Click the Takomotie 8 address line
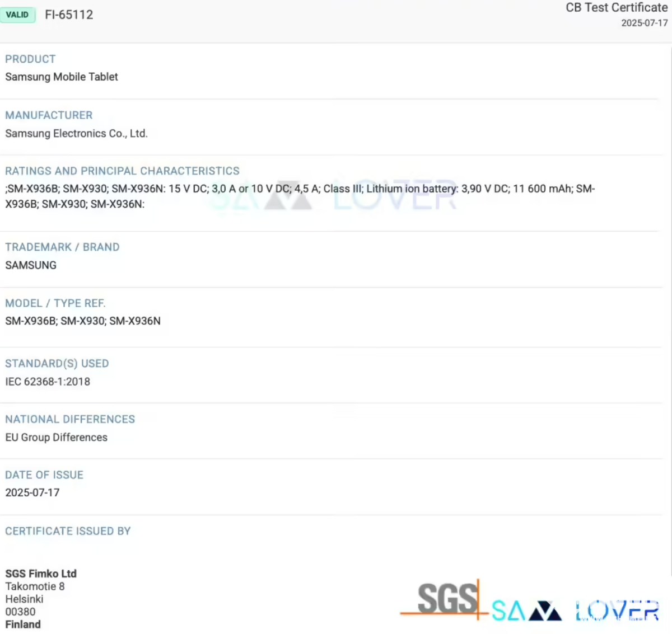The height and width of the screenshot is (634, 672). (35, 586)
